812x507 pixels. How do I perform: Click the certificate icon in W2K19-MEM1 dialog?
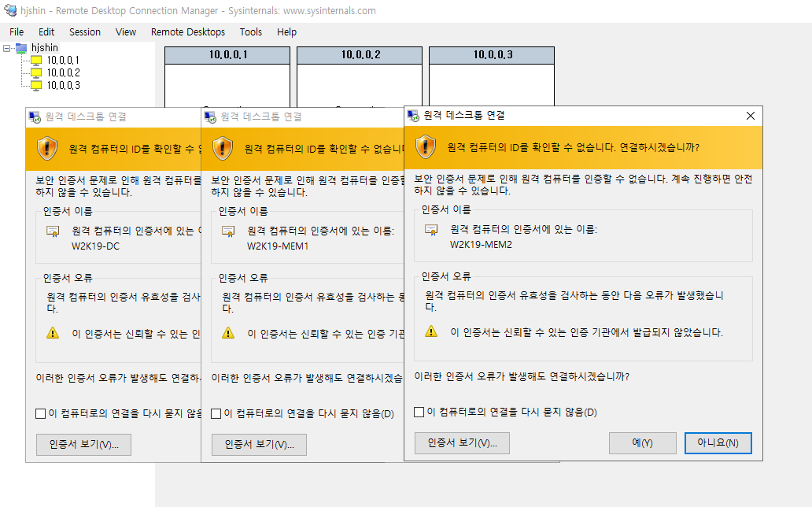pyautogui.click(x=228, y=231)
